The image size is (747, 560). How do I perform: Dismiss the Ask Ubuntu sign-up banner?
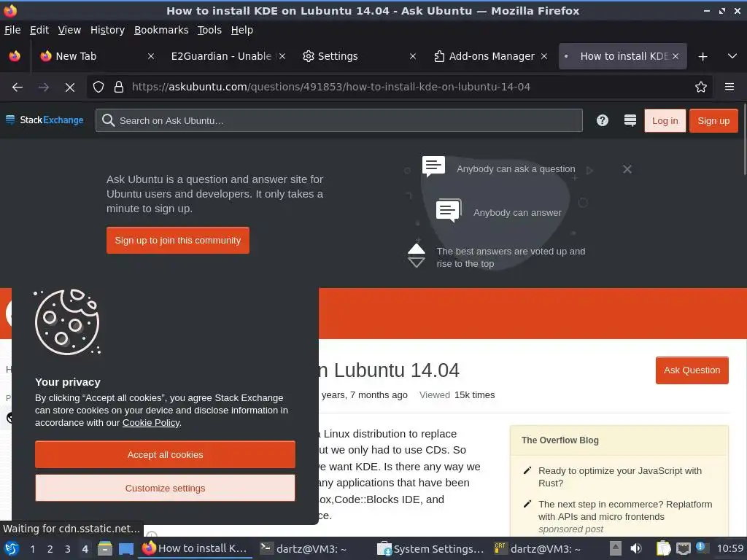pos(627,169)
